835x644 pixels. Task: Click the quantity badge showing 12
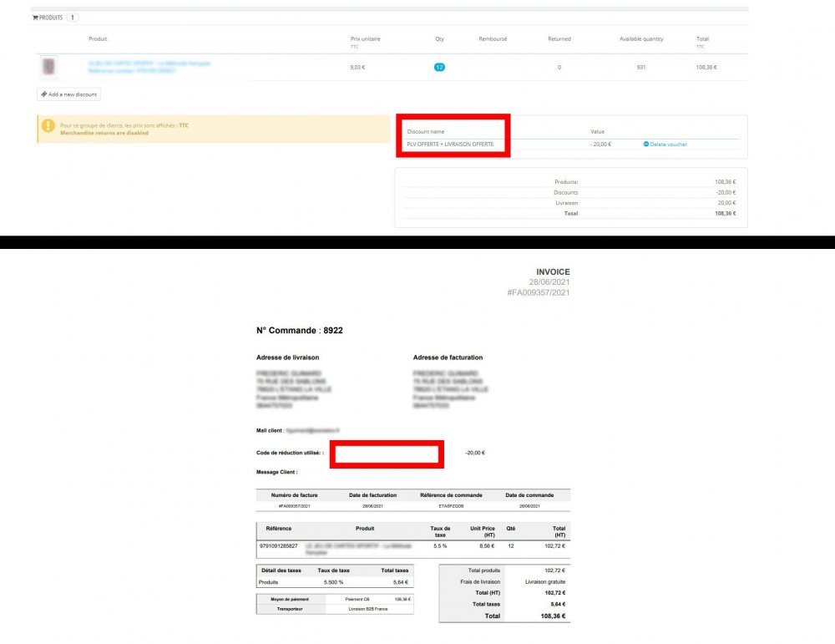439,67
